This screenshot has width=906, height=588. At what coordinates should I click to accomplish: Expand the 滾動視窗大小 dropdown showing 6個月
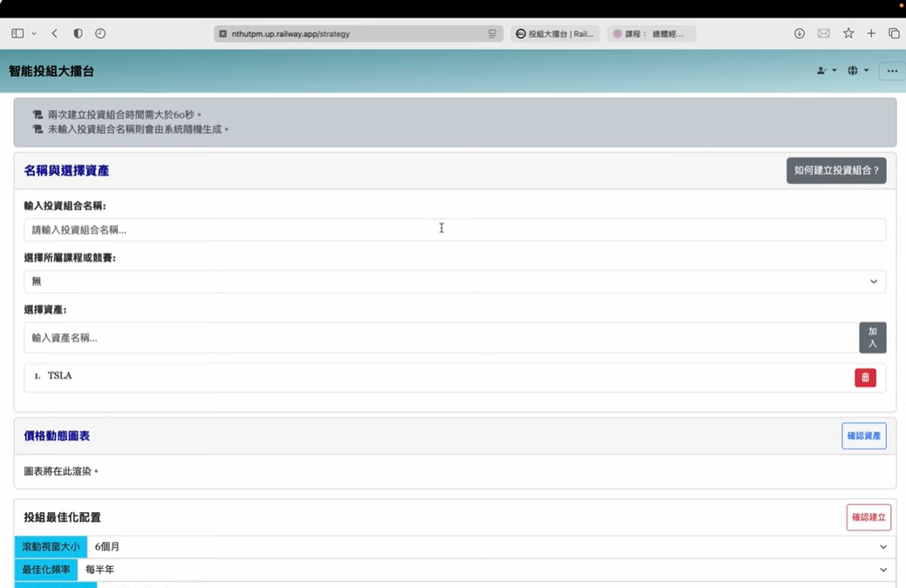click(x=489, y=547)
